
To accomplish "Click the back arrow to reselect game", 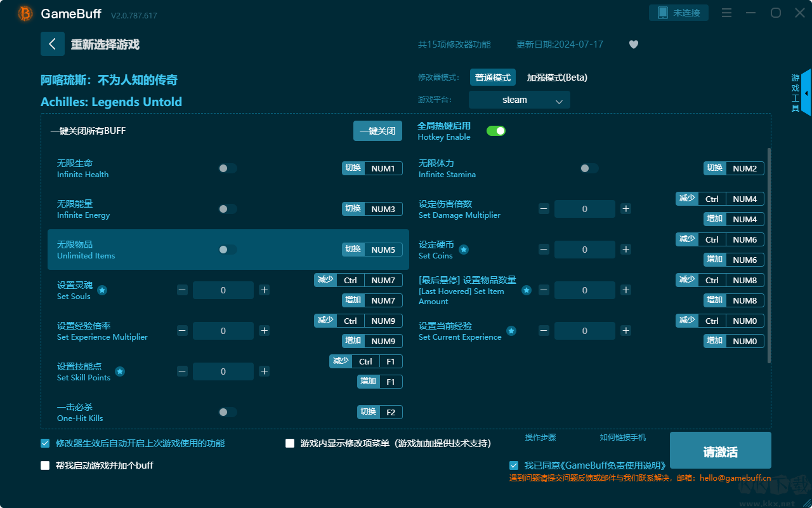I will pyautogui.click(x=53, y=44).
